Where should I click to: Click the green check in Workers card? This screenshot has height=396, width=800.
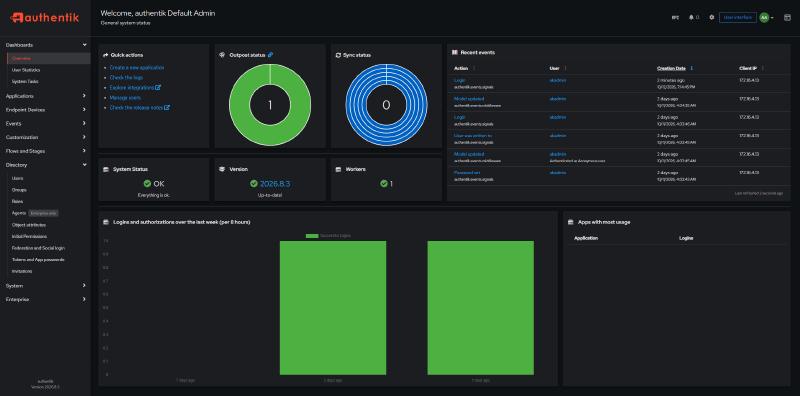384,184
